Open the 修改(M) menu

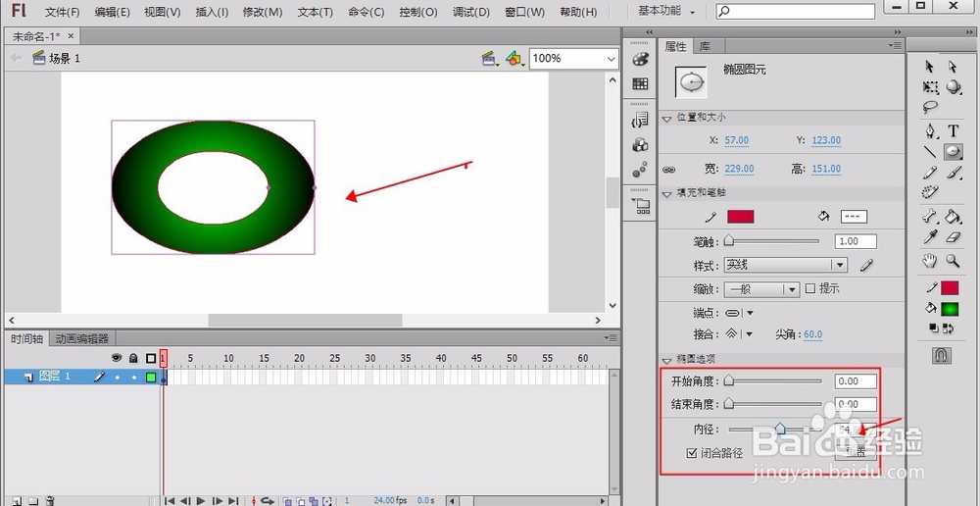pyautogui.click(x=263, y=12)
